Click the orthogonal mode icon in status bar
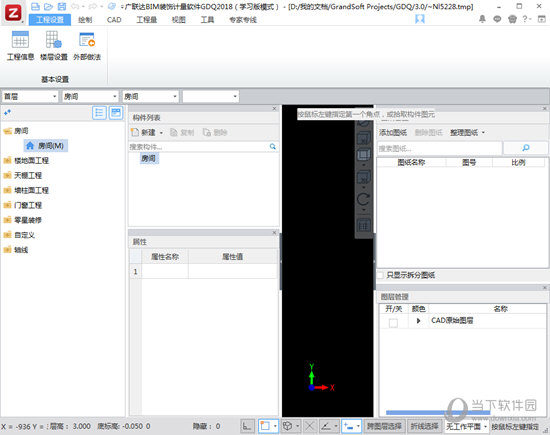This screenshot has width=550, height=435. [247, 426]
